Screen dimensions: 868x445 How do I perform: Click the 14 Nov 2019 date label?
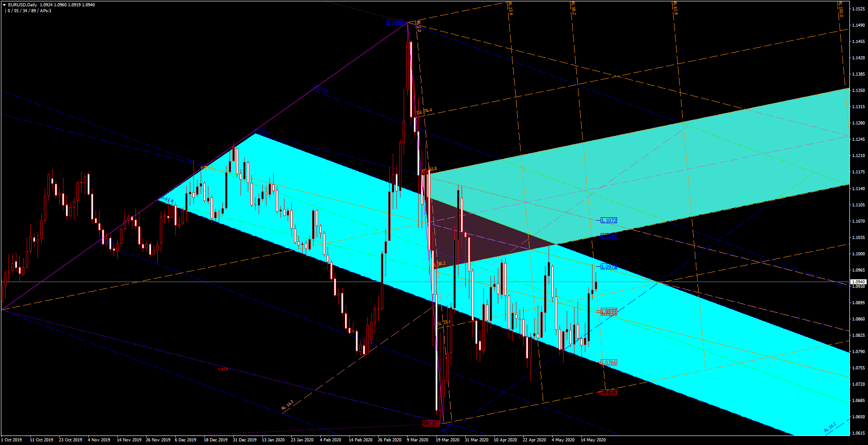tap(129, 440)
